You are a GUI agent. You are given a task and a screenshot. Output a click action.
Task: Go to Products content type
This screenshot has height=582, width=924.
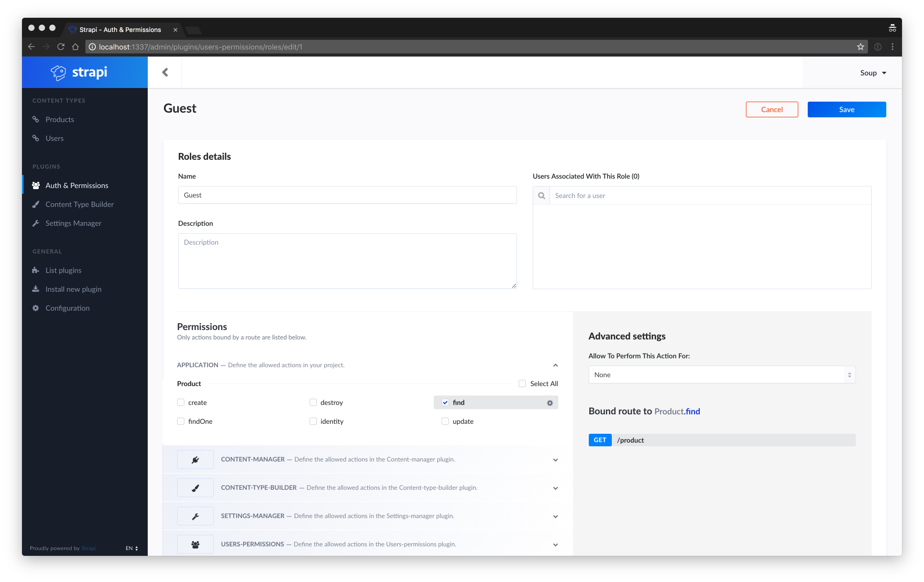pyautogui.click(x=60, y=119)
